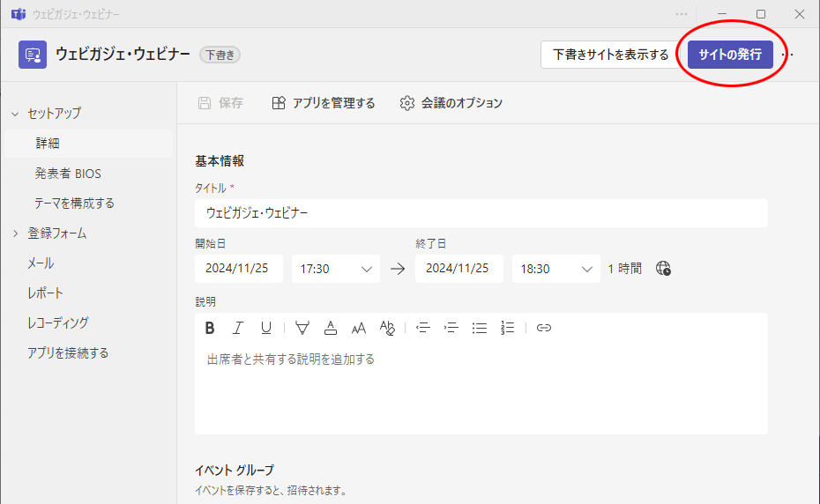Open font color tool
This screenshot has height=504, width=820.
[331, 328]
